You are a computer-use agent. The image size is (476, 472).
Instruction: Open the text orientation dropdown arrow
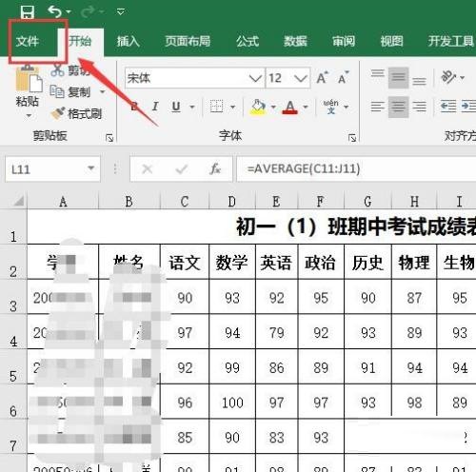[x=463, y=78]
